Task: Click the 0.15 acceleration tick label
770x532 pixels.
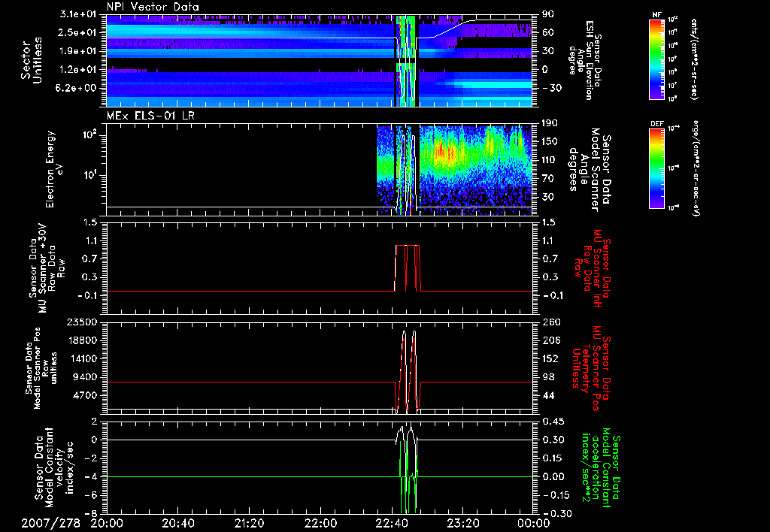Action: [x=551, y=458]
